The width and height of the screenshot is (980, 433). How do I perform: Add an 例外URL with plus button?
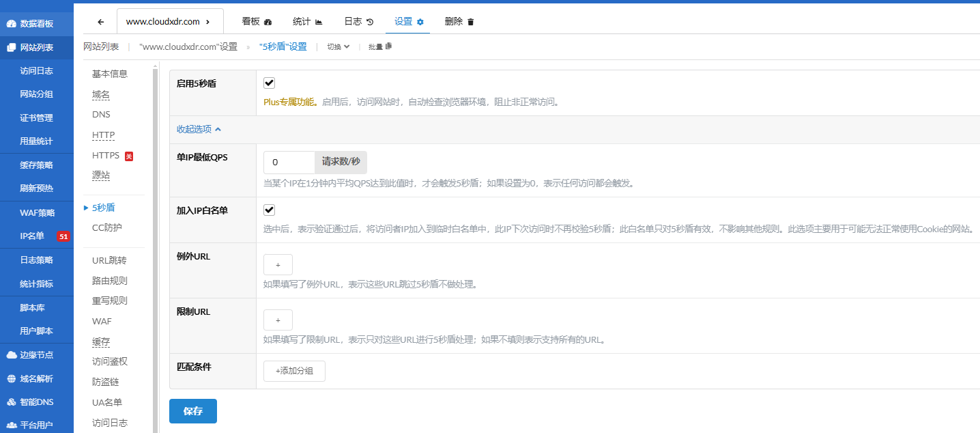[278, 265]
